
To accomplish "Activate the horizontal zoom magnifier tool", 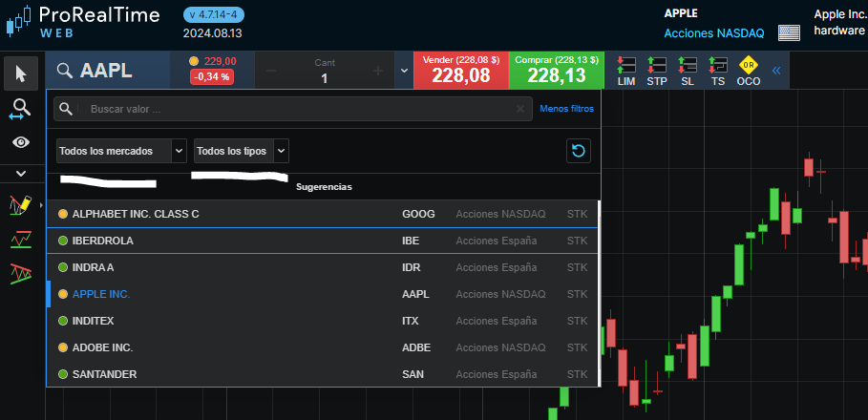I will (x=21, y=110).
